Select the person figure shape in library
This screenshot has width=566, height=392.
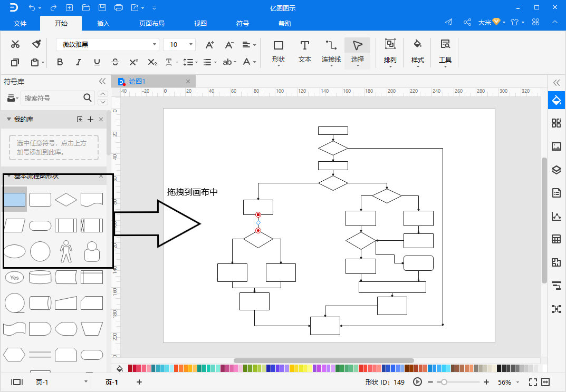pyautogui.click(x=66, y=251)
